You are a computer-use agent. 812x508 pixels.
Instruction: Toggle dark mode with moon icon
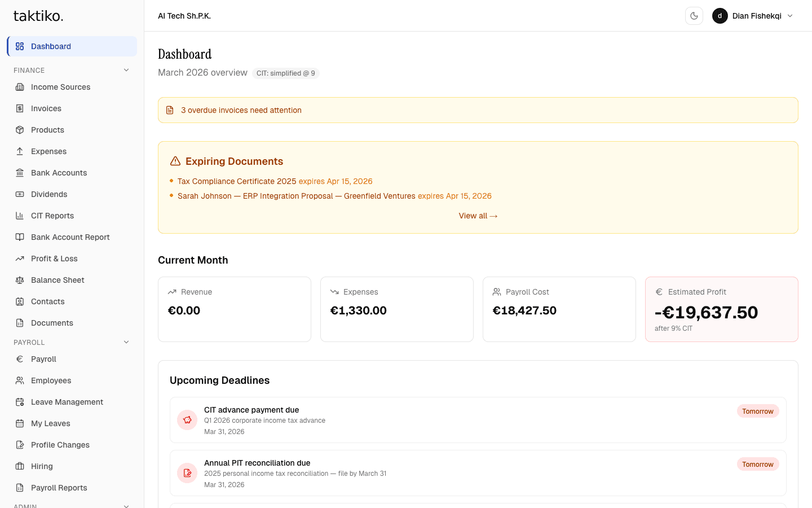point(694,16)
